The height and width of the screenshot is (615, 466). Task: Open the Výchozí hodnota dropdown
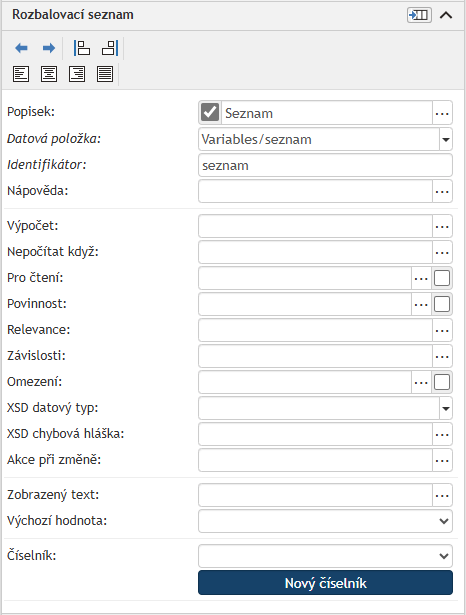[x=326, y=521]
